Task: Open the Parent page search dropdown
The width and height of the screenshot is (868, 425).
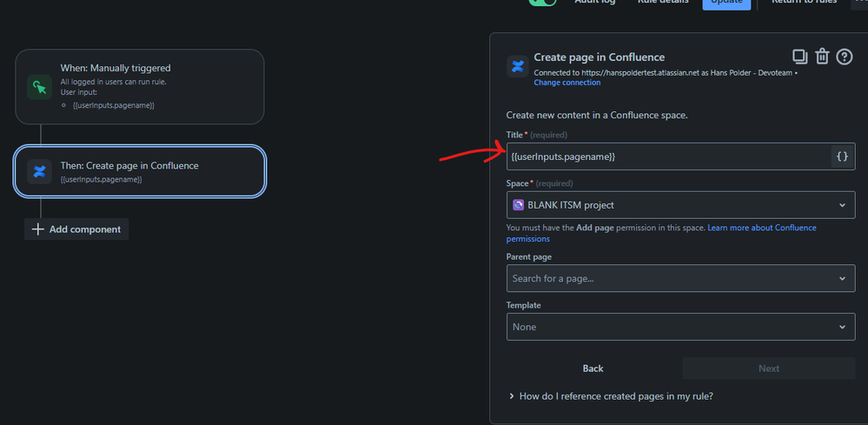Action: [x=680, y=278]
